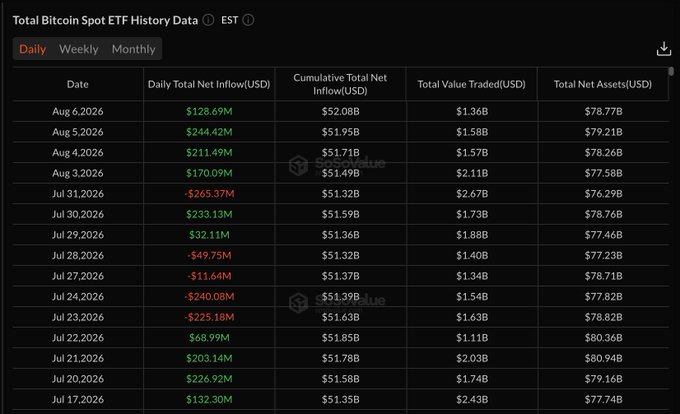Click the -$265.37M outflow value
This screenshot has height=414, width=680.
pos(209,194)
